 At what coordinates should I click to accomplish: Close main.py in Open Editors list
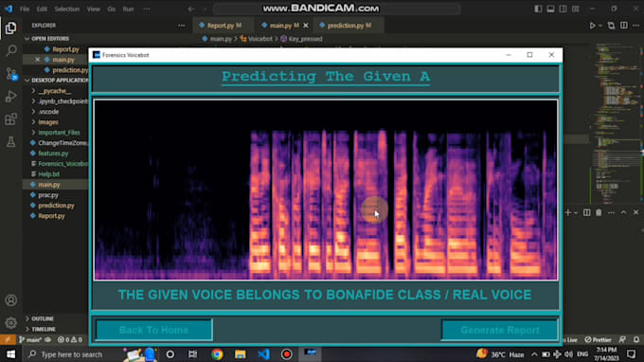(x=37, y=60)
